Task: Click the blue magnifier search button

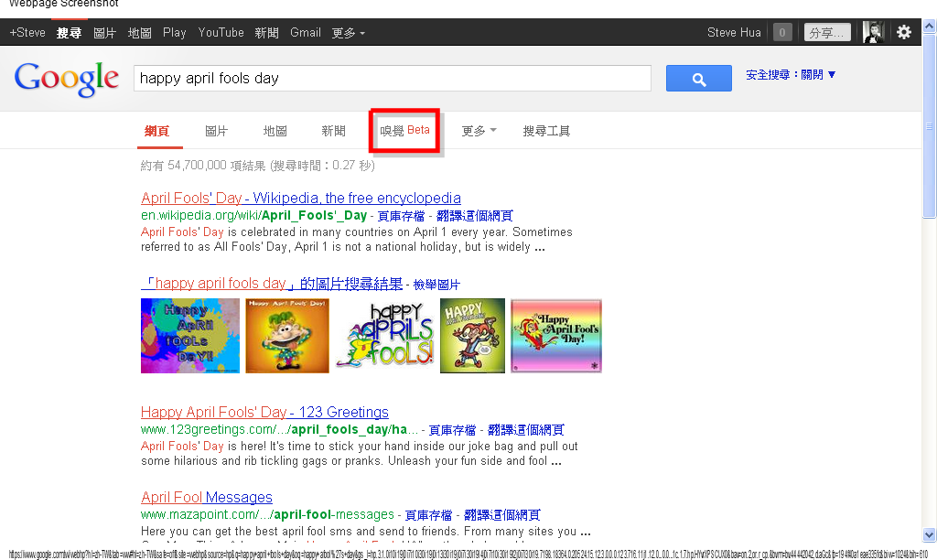Action: click(x=698, y=79)
